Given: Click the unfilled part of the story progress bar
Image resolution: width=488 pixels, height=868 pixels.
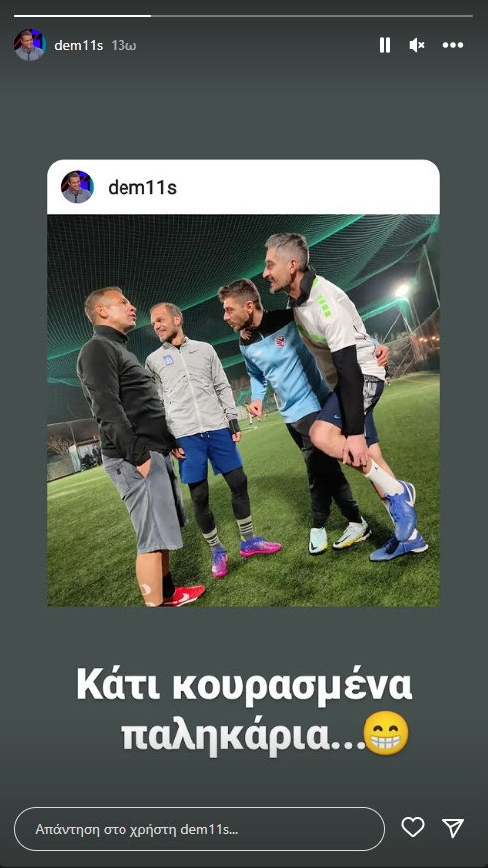Looking at the screenshot, I should [x=312, y=16].
